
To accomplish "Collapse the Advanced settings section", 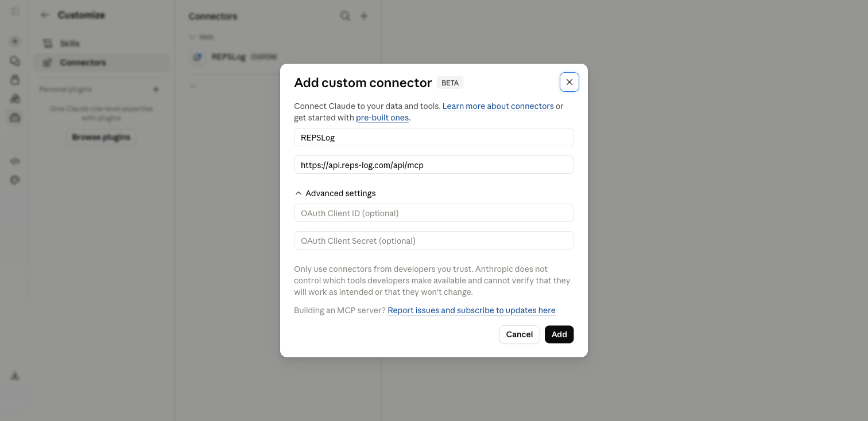I will point(335,193).
